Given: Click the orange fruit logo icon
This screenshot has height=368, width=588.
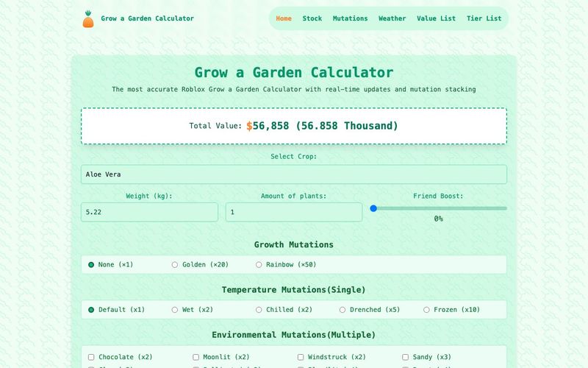Looking at the screenshot, I should point(88,19).
